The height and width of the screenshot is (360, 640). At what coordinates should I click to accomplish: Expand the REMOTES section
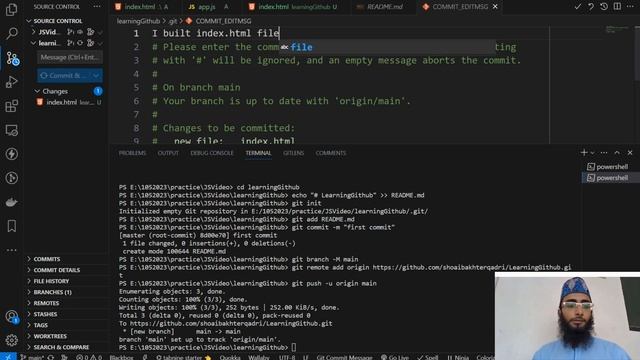(46, 303)
